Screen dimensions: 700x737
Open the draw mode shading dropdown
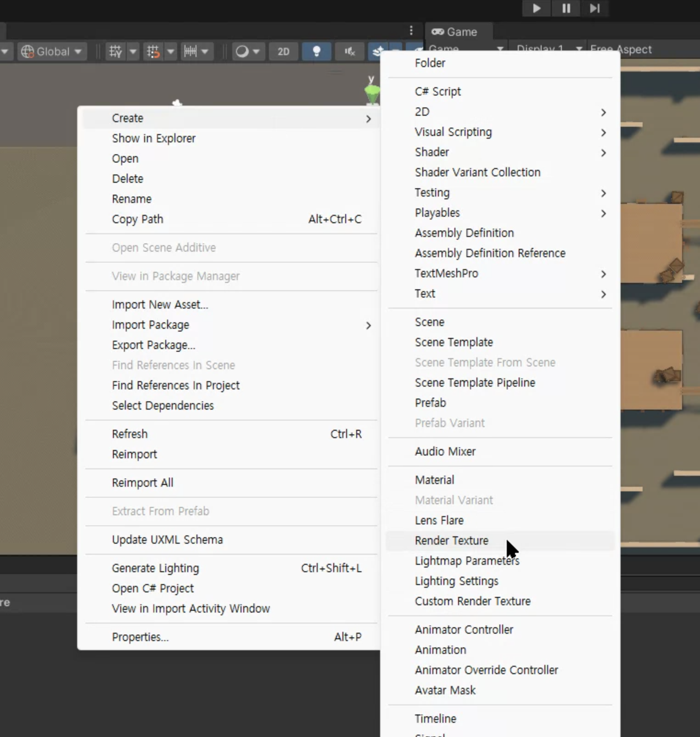pyautogui.click(x=247, y=51)
